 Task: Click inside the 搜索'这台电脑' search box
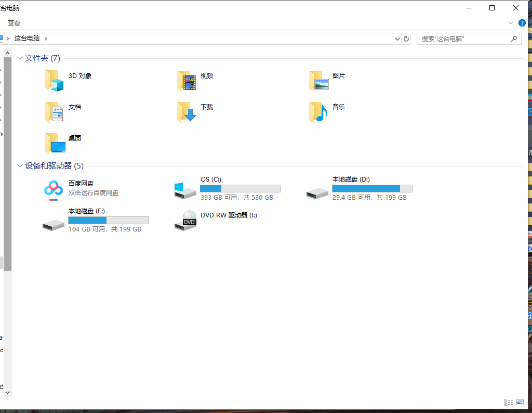pyautogui.click(x=462, y=38)
